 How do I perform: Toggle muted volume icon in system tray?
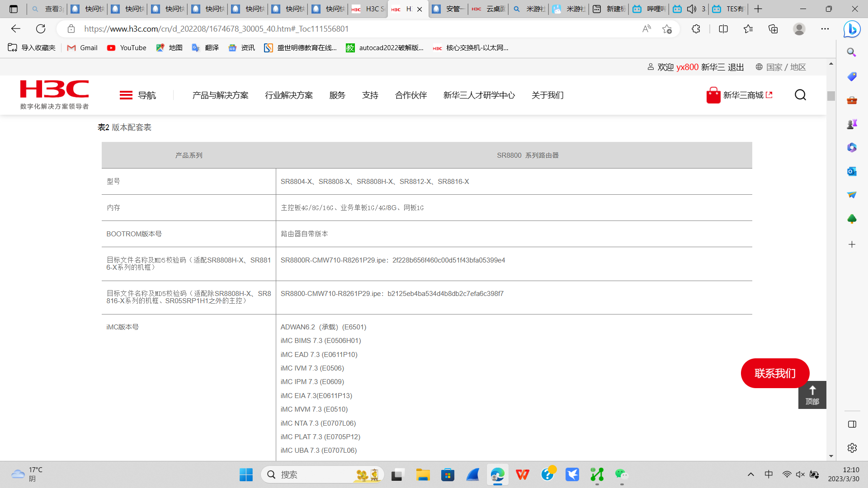tap(800, 474)
